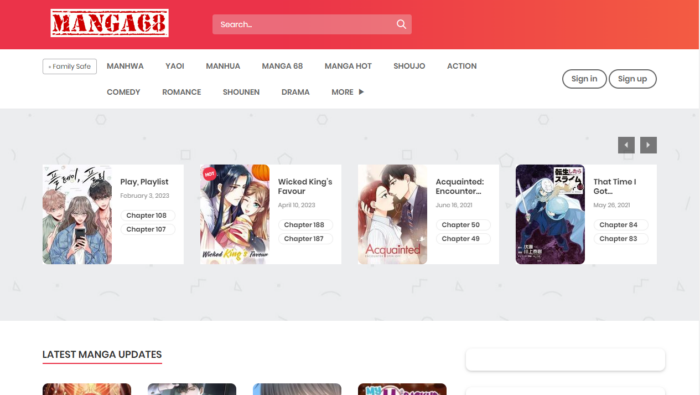The image size is (700, 395).
Task: Open Play, Playlist cover thumbnail
Action: (x=77, y=214)
